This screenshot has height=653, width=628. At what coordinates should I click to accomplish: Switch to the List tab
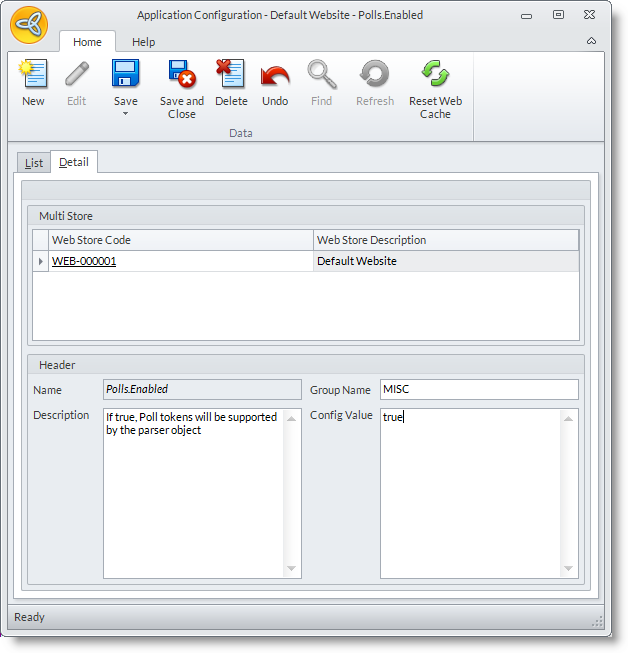[x=34, y=163]
